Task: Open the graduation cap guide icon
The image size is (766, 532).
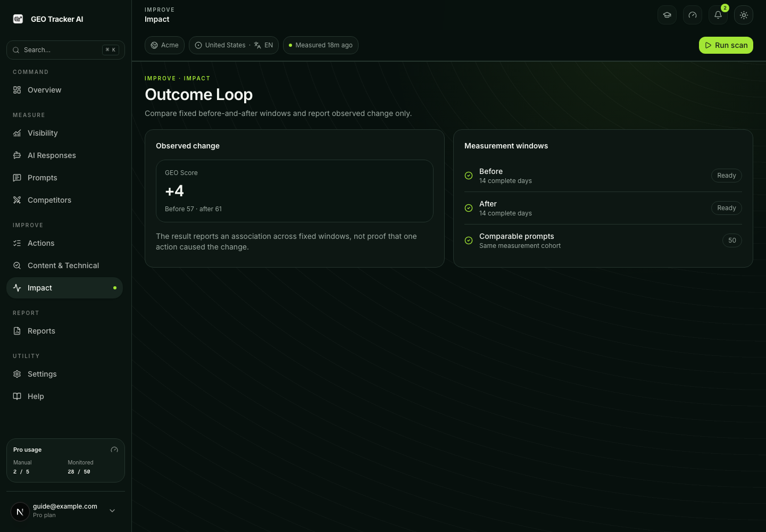Action: (x=667, y=15)
